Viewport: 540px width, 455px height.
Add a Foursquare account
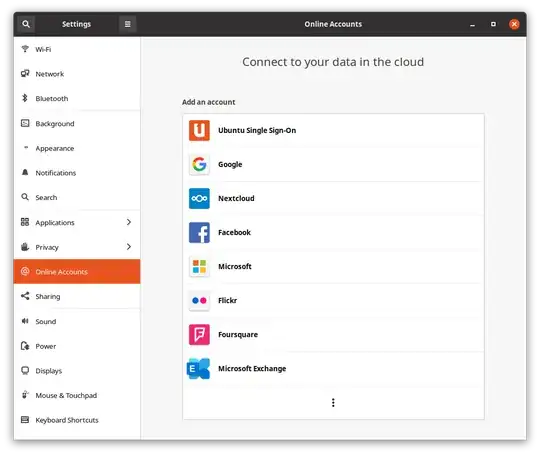click(x=333, y=334)
